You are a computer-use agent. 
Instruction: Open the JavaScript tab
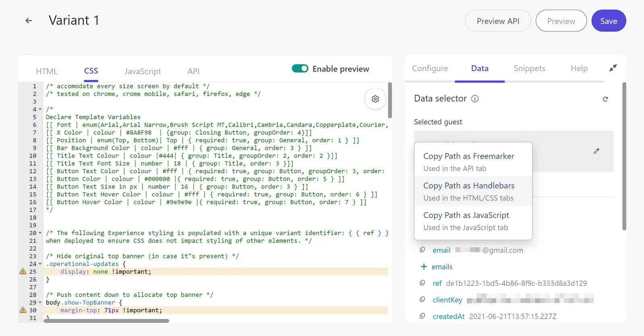click(x=142, y=71)
